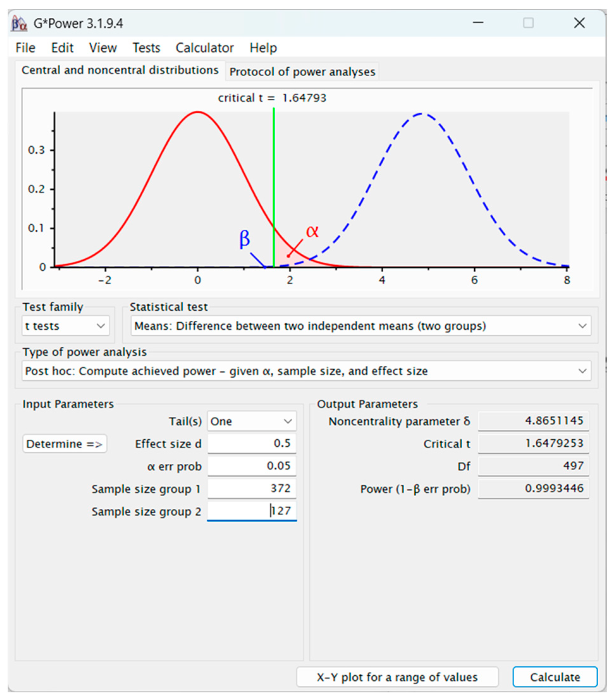Switch to Protocol of power analyses tab

[x=302, y=72]
